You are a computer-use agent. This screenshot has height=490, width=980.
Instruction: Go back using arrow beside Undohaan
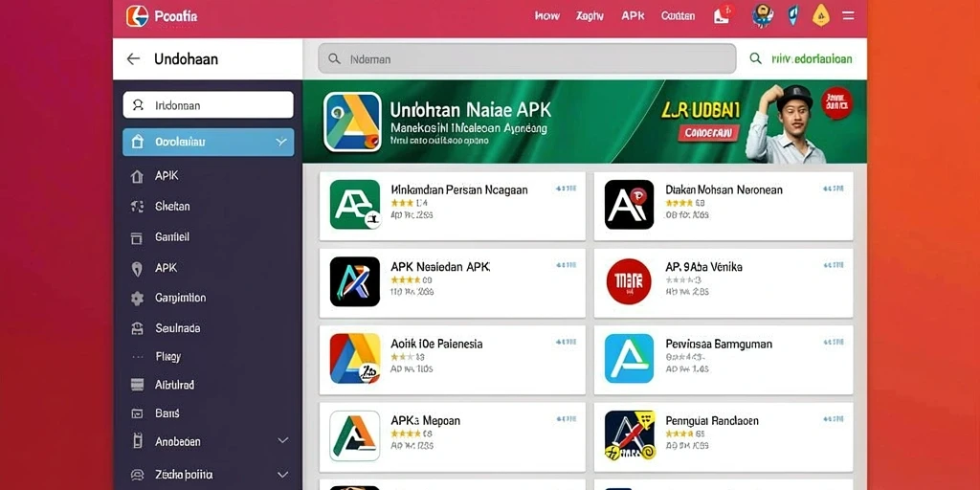click(133, 58)
